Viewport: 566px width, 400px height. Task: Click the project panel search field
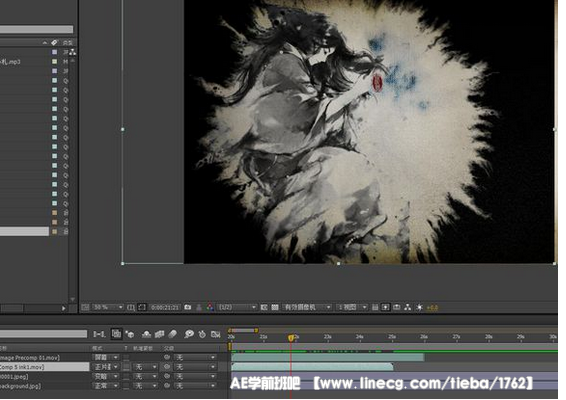(x=36, y=30)
